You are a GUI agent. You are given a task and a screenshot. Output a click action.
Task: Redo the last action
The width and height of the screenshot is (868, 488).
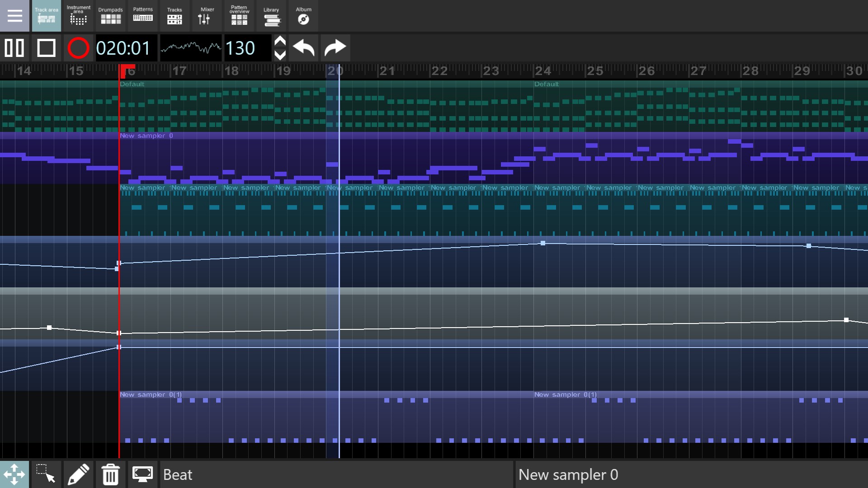[335, 48]
